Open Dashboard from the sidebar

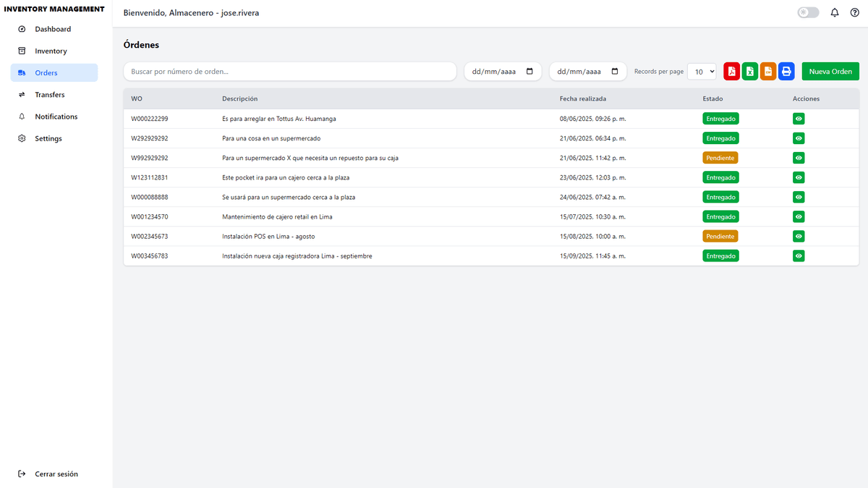(x=54, y=29)
